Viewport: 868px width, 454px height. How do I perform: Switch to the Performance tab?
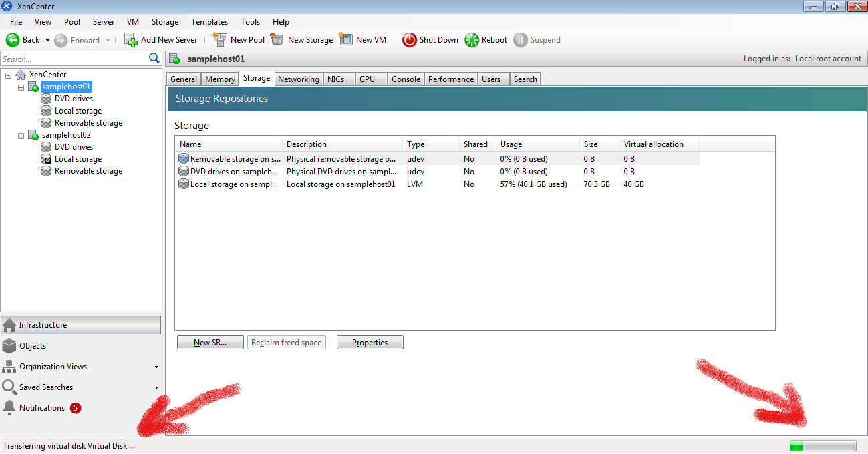point(450,79)
